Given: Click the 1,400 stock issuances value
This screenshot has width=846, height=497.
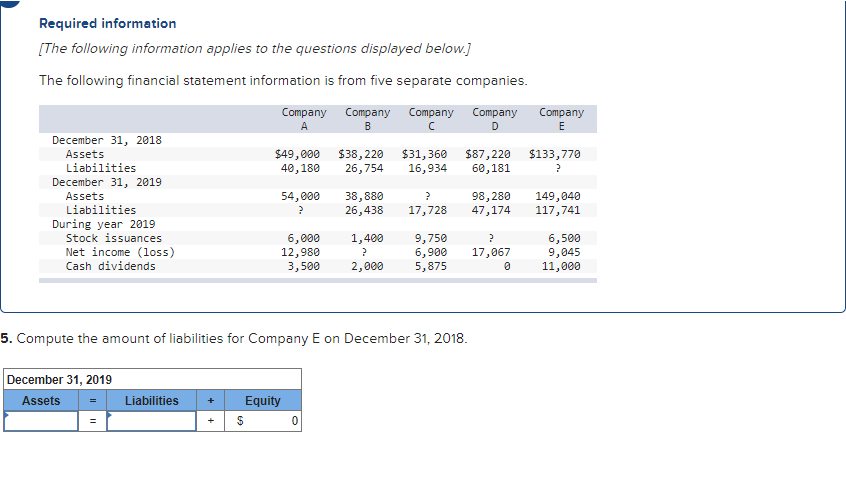Looking at the screenshot, I should click(x=367, y=239).
